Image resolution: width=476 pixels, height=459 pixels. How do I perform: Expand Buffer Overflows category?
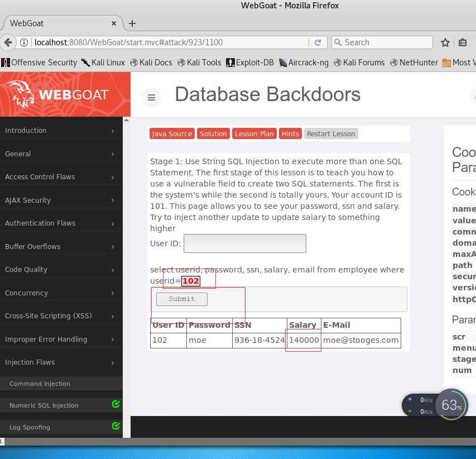(x=61, y=246)
